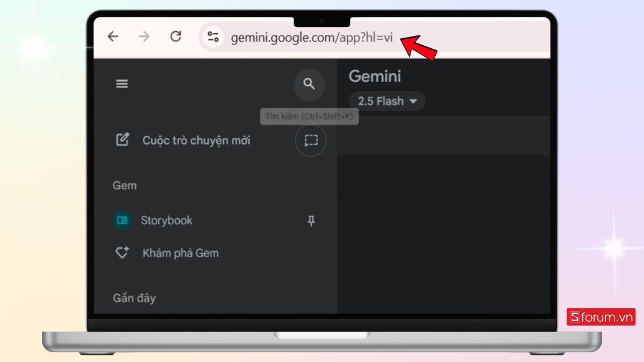Click the Gemini title text

coord(375,77)
